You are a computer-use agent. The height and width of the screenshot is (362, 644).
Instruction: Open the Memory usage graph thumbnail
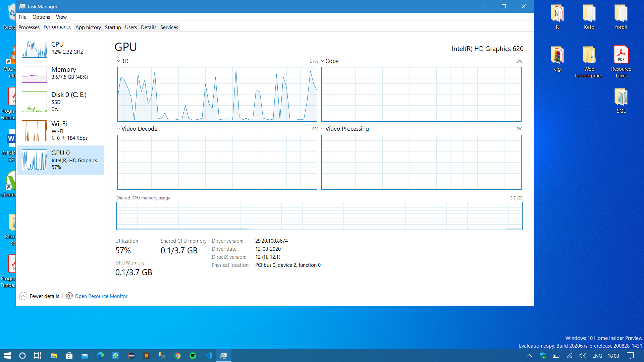coord(34,74)
